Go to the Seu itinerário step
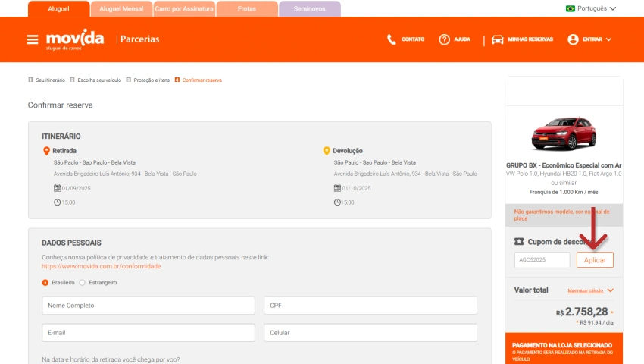644x364 pixels. pyautogui.click(x=50, y=80)
